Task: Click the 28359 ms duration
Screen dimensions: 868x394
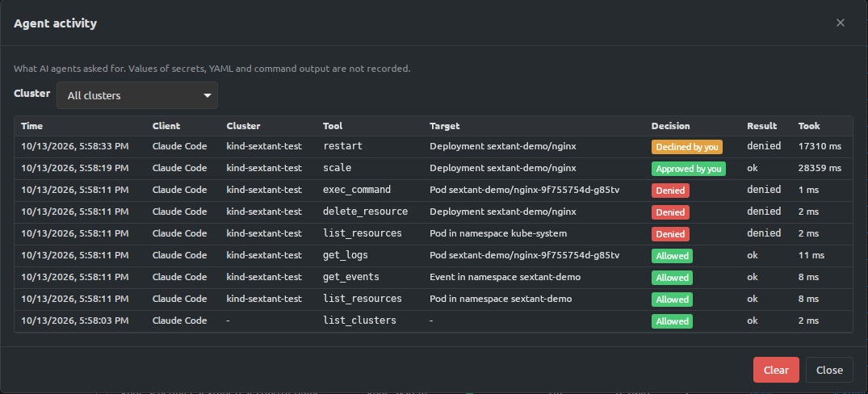Action: (820, 168)
